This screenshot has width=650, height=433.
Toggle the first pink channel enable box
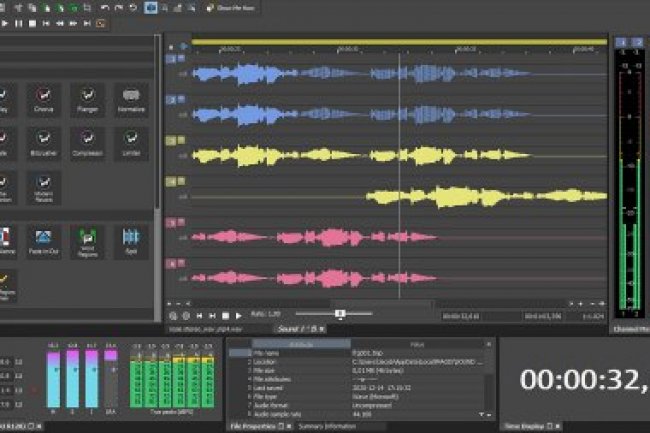pyautogui.click(x=172, y=221)
